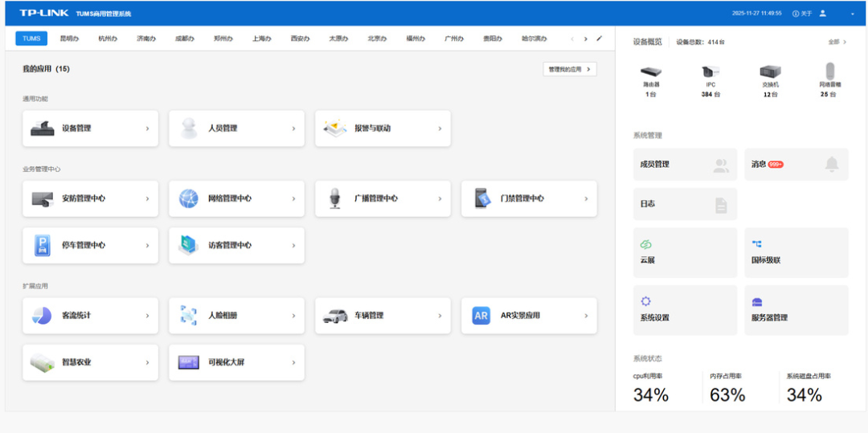
Task: Open the AR实景应用 icon
Action: click(481, 316)
